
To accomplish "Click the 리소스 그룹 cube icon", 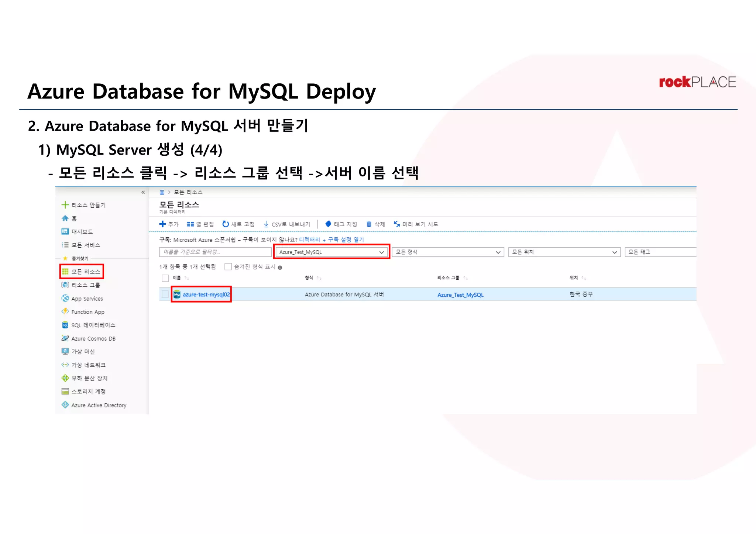I will (65, 285).
